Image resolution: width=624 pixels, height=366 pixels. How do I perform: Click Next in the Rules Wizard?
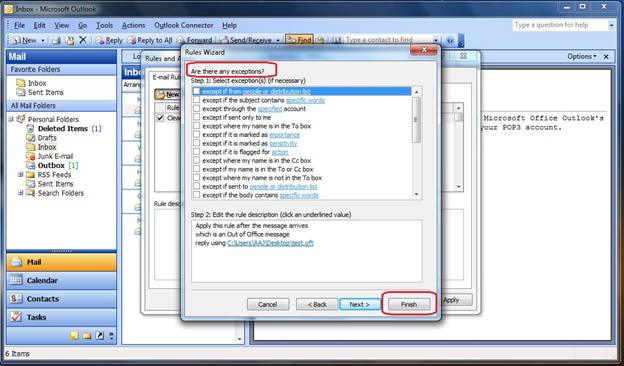[x=360, y=304]
